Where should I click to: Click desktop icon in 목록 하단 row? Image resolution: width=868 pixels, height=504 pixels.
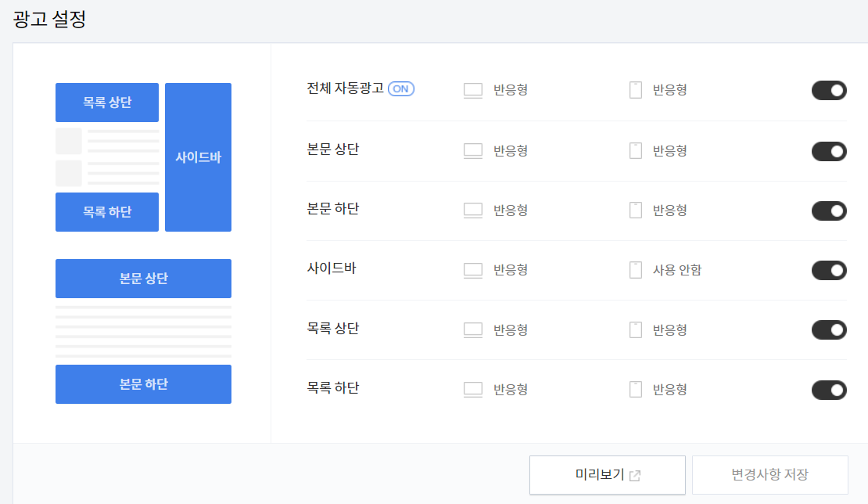[x=473, y=390]
